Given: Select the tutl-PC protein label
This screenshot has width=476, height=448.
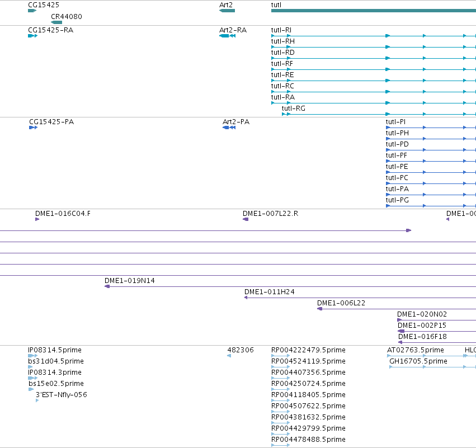Looking at the screenshot, I should pos(397,178).
